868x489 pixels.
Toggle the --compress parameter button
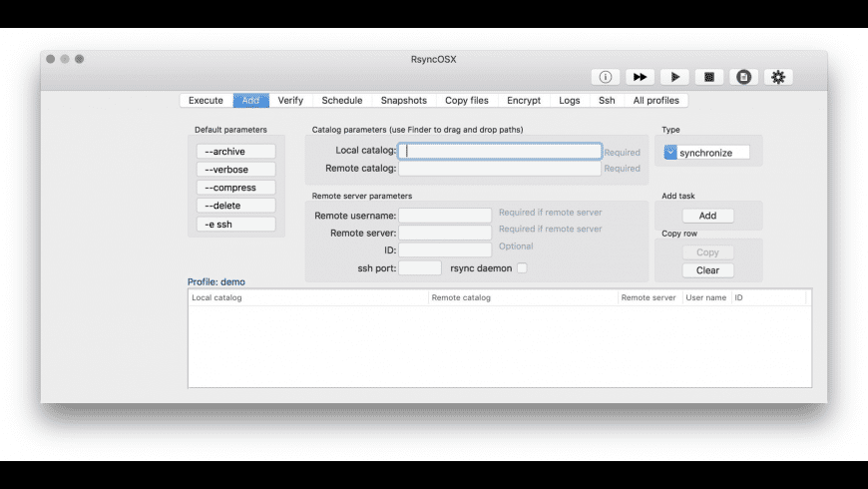click(x=235, y=188)
